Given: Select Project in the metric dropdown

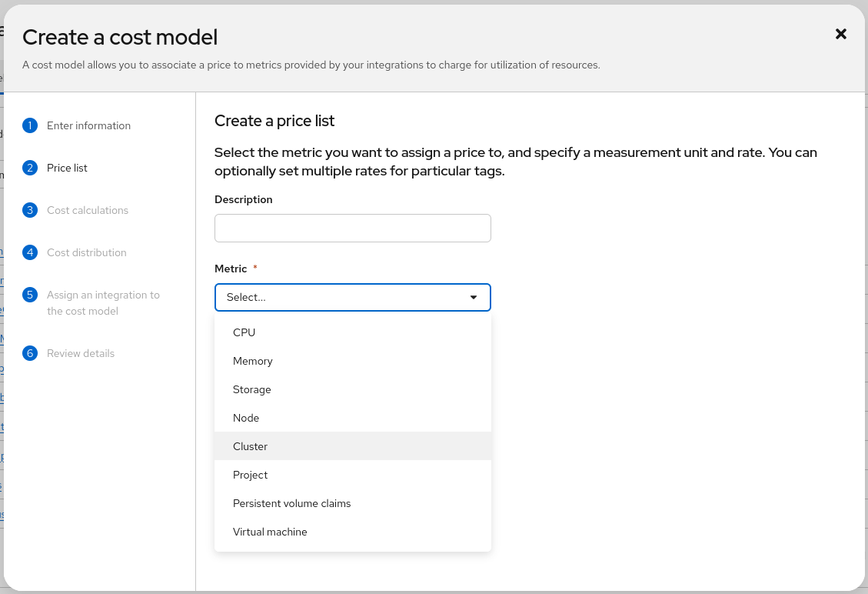Looking at the screenshot, I should coord(251,475).
